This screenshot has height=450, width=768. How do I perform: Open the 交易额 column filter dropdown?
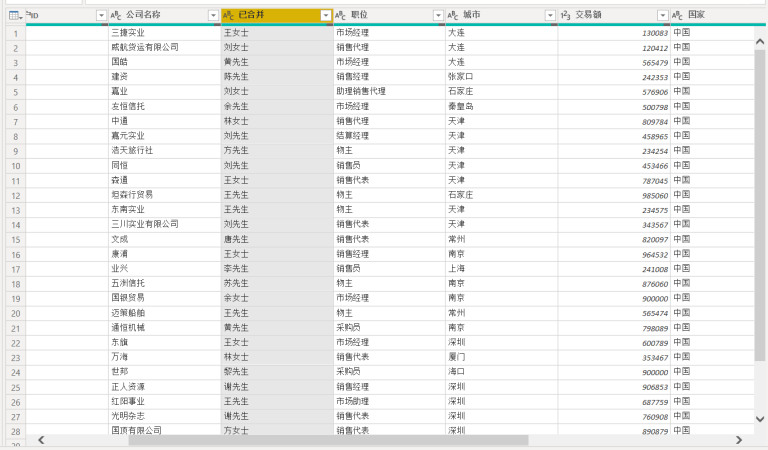point(662,15)
